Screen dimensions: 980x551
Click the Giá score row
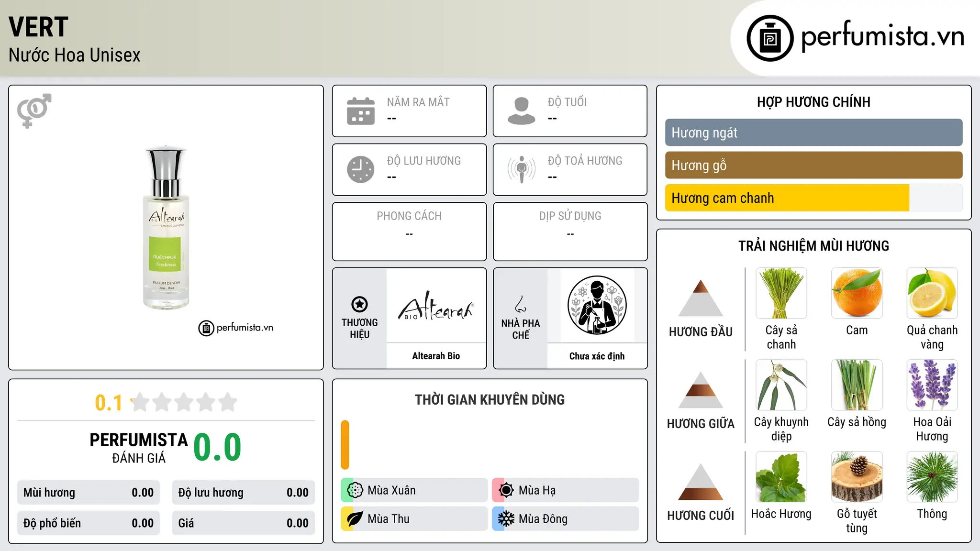pos(243,523)
